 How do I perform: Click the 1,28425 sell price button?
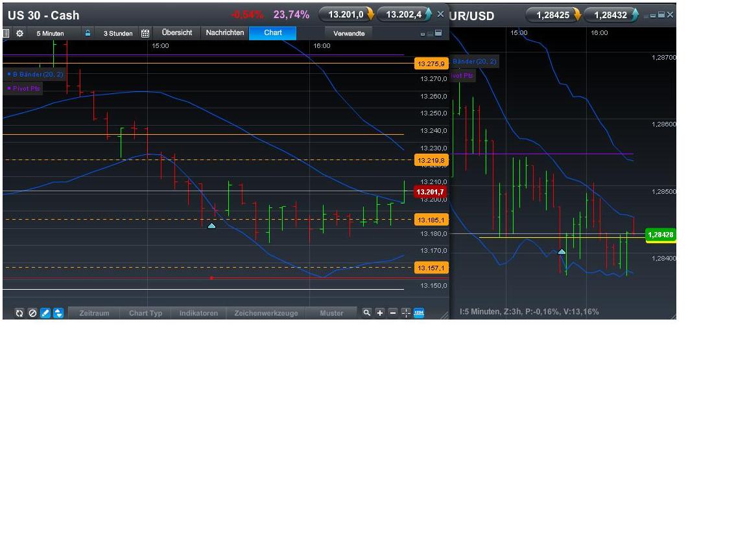point(554,14)
